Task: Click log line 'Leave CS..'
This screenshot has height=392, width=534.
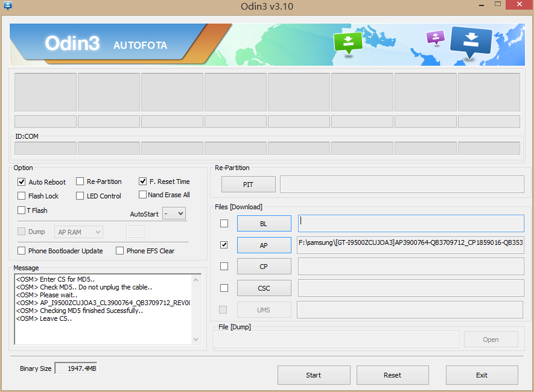Action: point(44,318)
